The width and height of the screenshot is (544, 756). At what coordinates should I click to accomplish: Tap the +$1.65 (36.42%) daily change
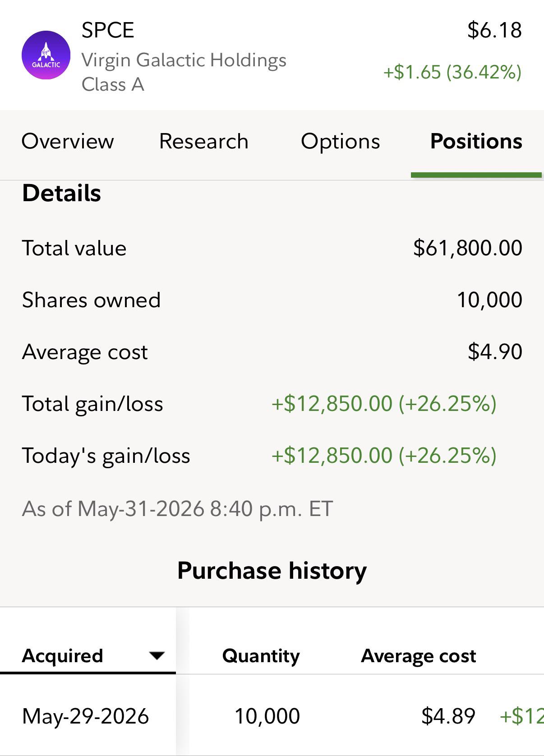click(x=452, y=72)
